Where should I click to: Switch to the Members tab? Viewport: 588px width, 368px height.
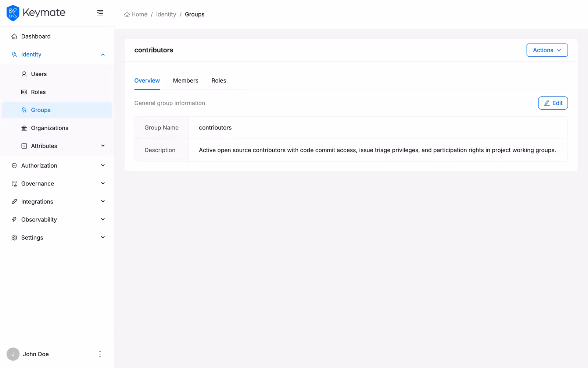pyautogui.click(x=186, y=81)
